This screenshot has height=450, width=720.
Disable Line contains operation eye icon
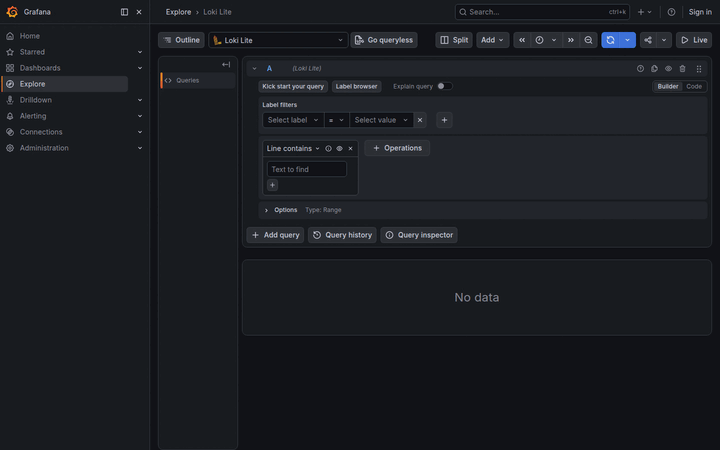[x=339, y=148]
